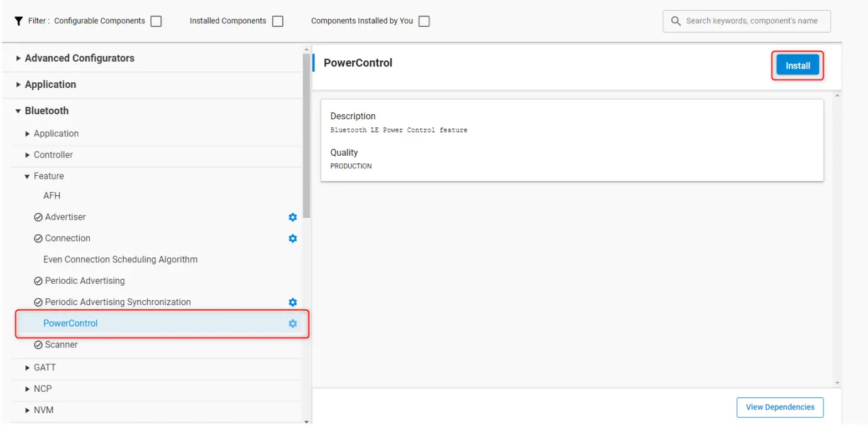
Task: Click gear icon next to Connection
Action: (292, 239)
